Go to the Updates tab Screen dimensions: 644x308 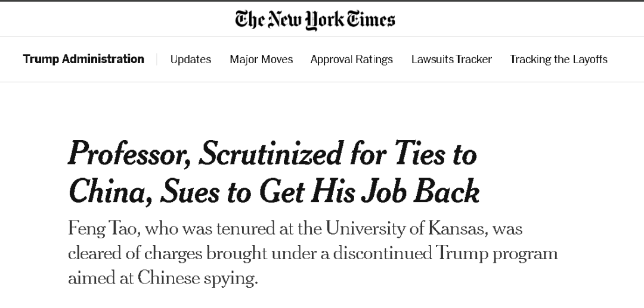191,60
